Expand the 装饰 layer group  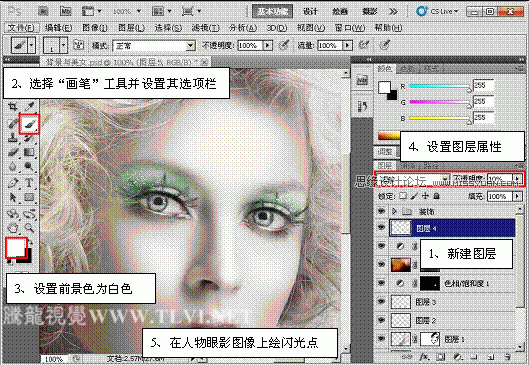point(394,212)
